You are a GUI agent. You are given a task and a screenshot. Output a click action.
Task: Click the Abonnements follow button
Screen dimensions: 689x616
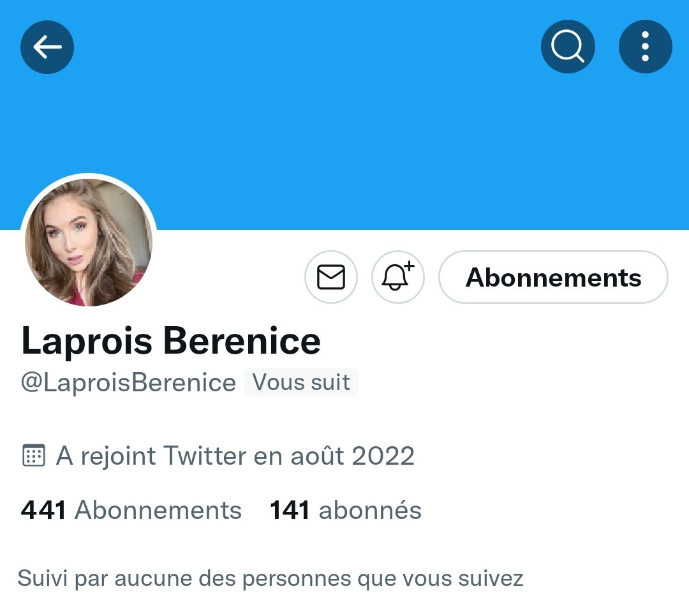click(x=553, y=277)
